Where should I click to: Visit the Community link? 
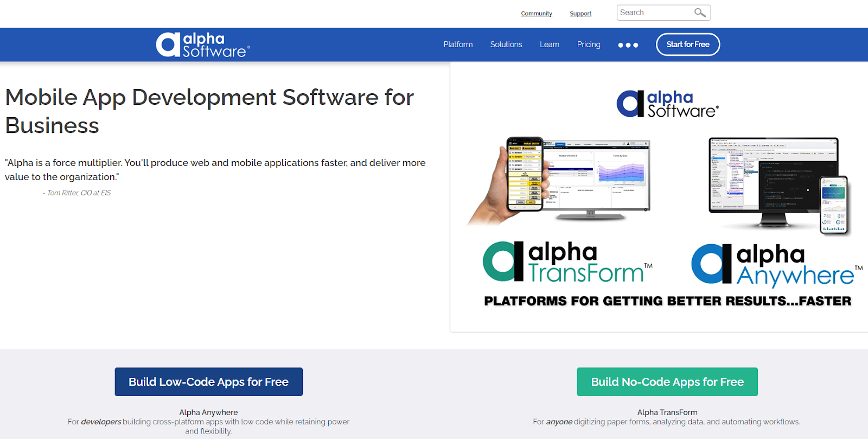(x=537, y=14)
